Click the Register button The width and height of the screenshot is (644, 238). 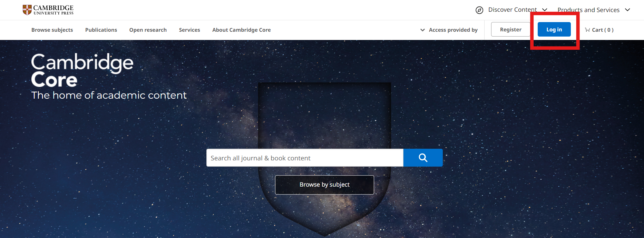[x=510, y=30]
